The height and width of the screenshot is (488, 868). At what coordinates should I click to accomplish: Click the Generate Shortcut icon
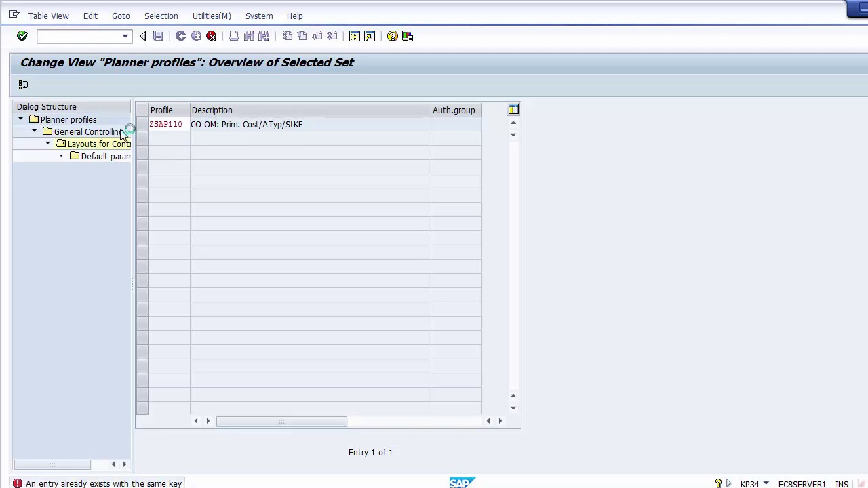click(x=370, y=36)
